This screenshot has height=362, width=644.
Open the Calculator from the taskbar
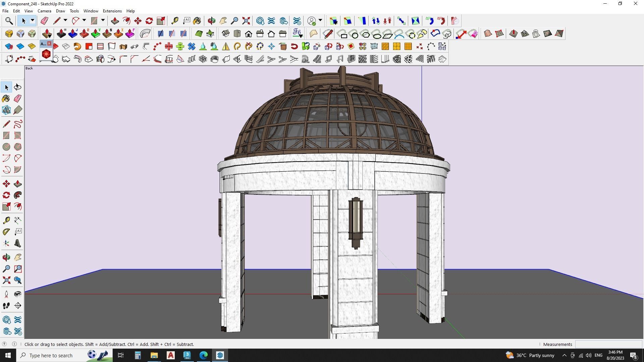(138, 355)
